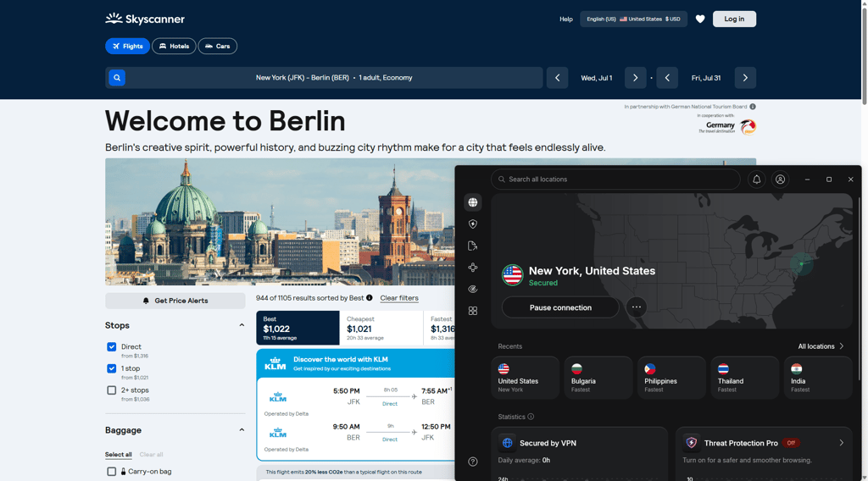Click the New York United States flag icon
This screenshot has height=481, width=868.
pos(512,274)
